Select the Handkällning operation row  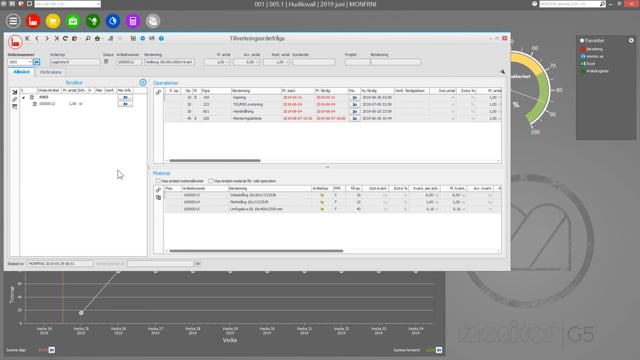coord(333,111)
